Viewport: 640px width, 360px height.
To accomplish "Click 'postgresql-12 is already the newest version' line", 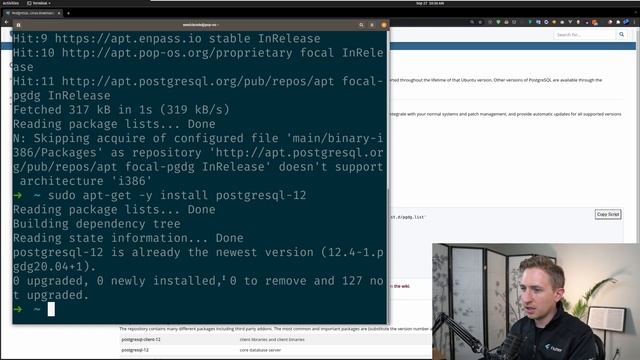I will [x=198, y=259].
